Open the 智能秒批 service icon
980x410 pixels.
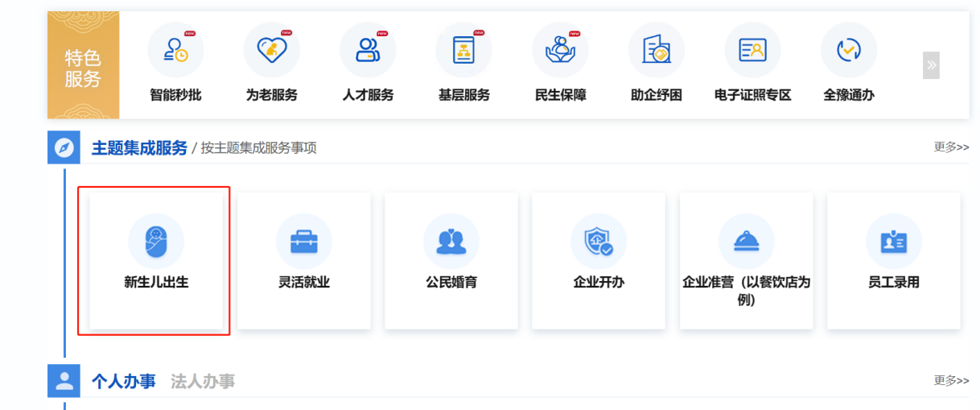(175, 51)
